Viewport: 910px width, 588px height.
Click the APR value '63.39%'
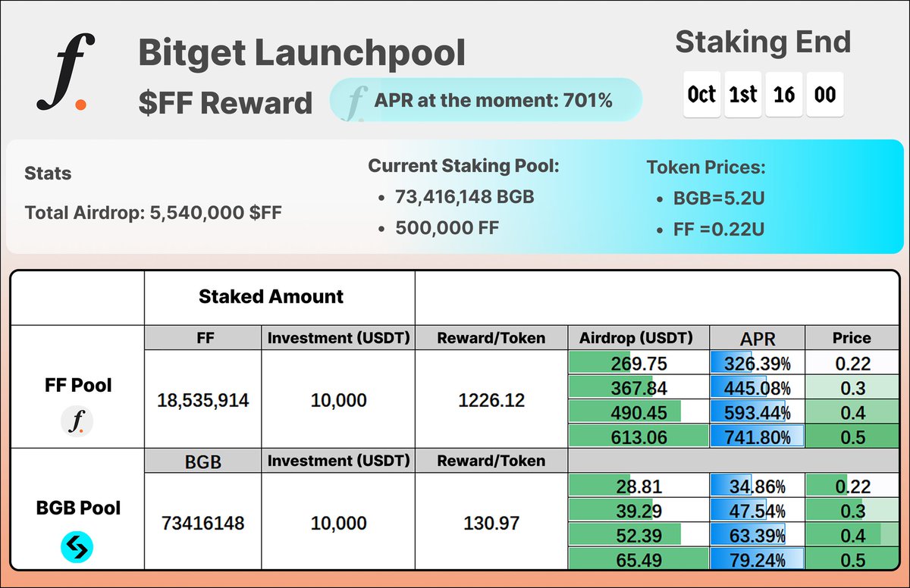757,534
